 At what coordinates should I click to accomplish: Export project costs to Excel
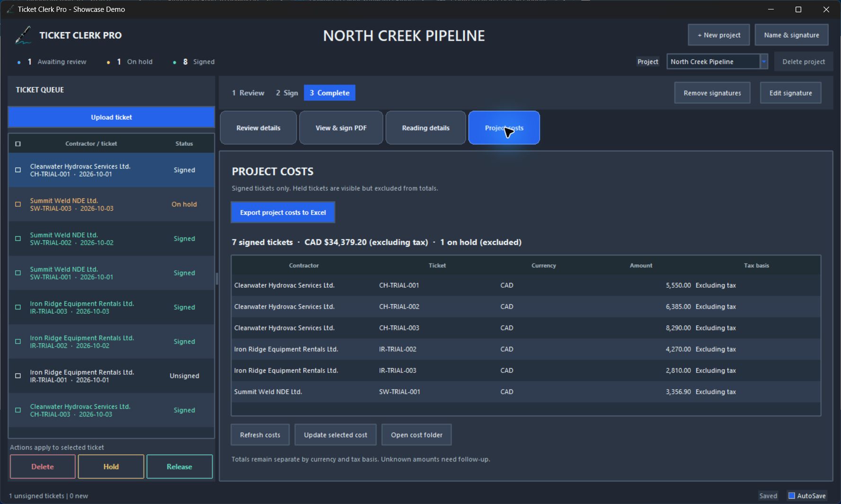[x=283, y=212]
